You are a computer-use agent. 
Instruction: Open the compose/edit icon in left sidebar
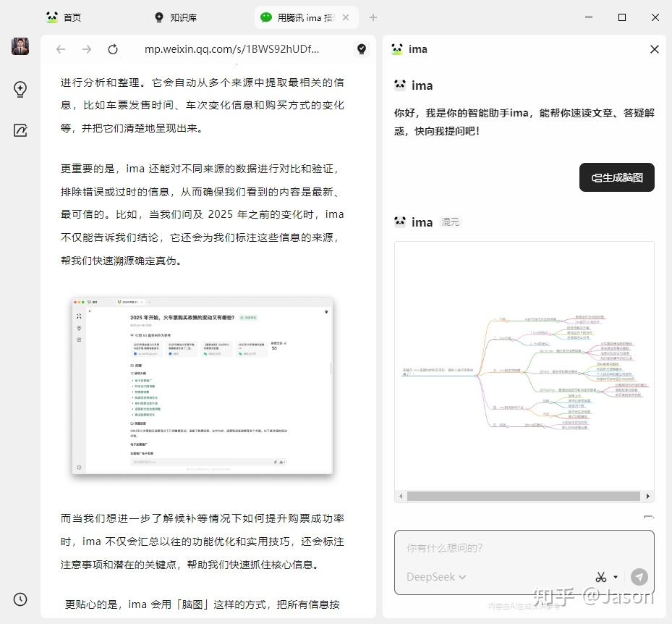click(20, 130)
